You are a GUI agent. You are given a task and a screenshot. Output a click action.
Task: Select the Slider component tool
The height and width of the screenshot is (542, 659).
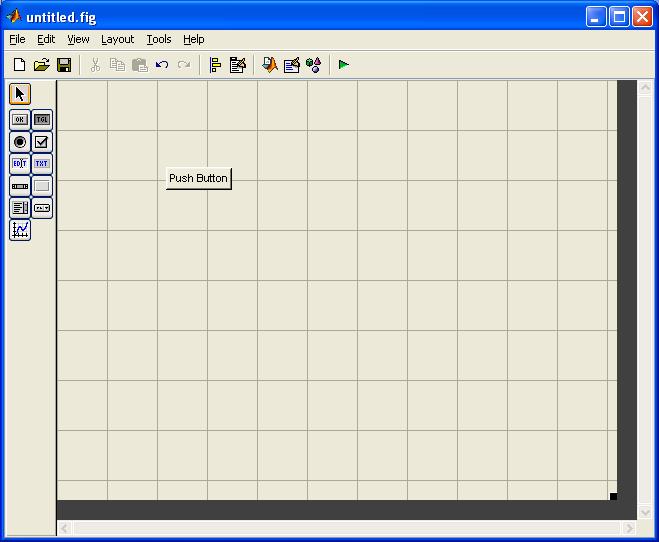tap(20, 186)
